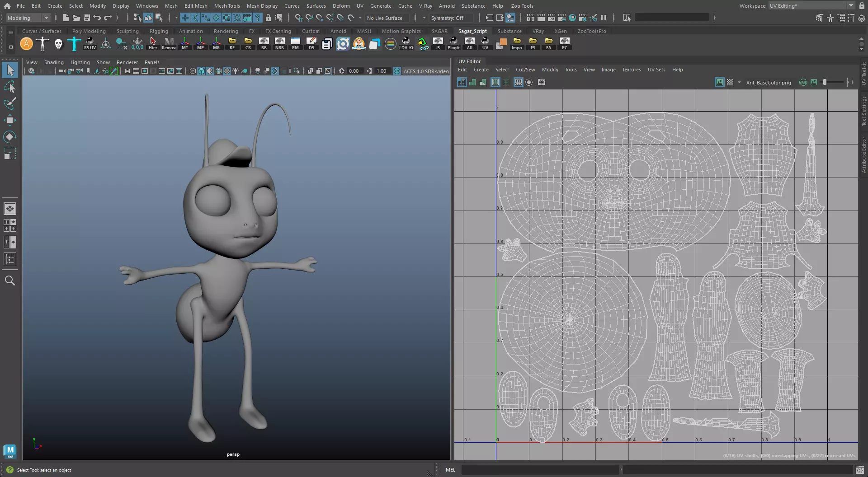Screen dimensions: 868x477
Task: Redo the last action
Action: tap(107, 18)
